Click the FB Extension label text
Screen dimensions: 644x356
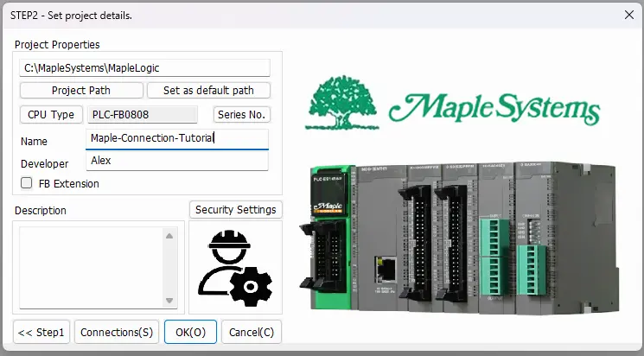point(69,183)
